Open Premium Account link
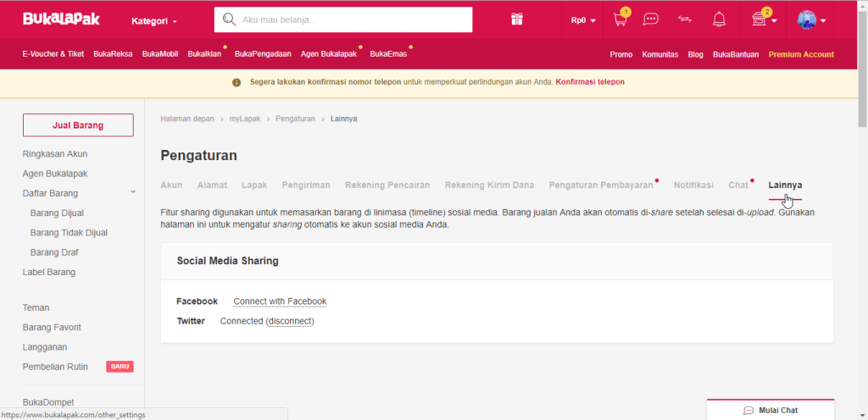 [x=801, y=55]
